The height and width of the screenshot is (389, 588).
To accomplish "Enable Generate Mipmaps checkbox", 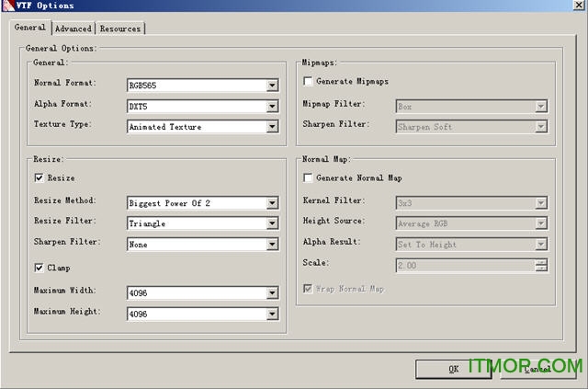I will click(308, 83).
